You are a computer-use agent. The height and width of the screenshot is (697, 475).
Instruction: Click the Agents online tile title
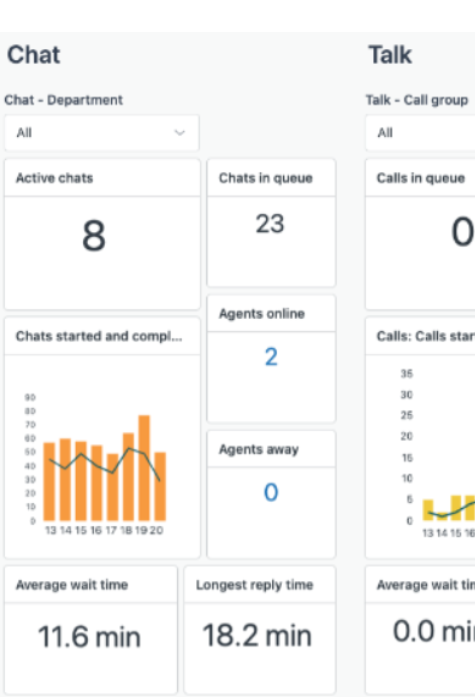(x=261, y=313)
